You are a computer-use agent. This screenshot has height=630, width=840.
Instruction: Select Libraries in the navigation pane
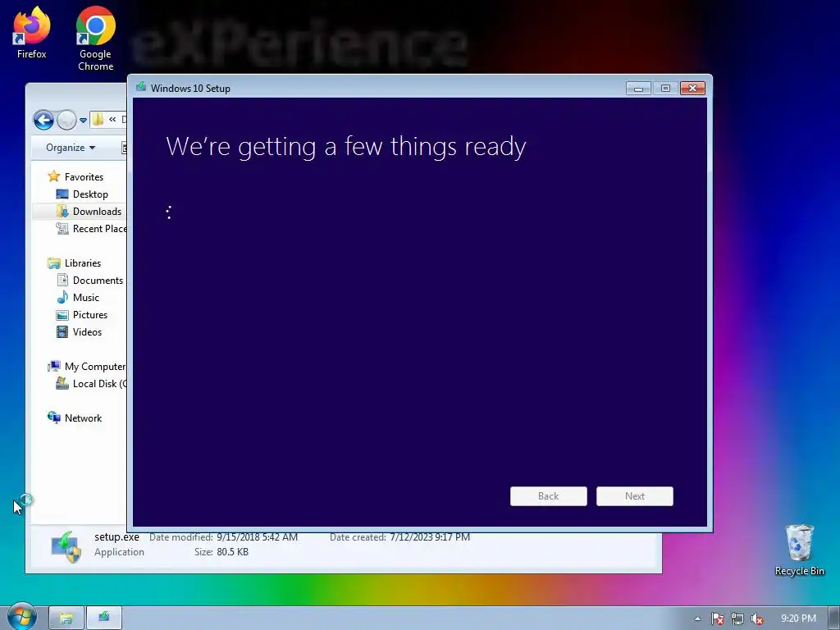(x=74, y=263)
